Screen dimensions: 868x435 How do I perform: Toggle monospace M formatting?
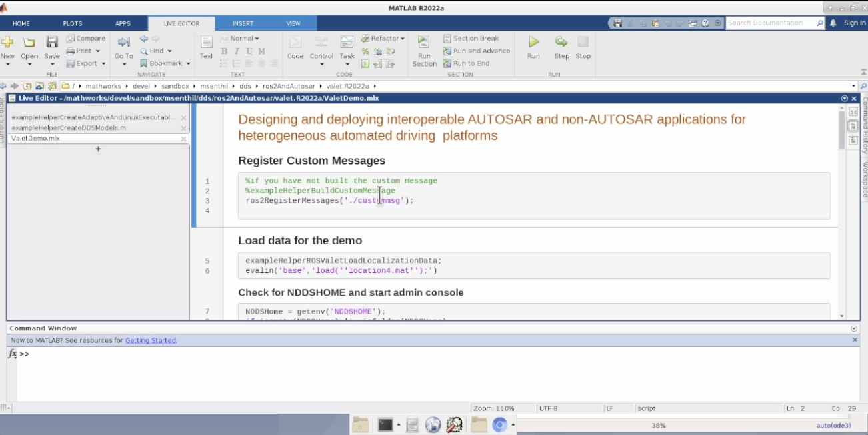(262, 51)
